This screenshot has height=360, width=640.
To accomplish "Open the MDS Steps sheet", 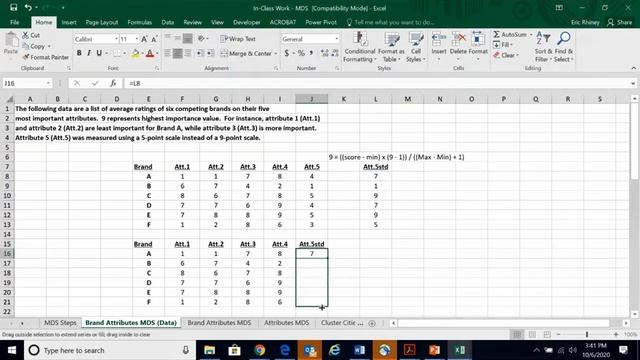I will (60, 322).
